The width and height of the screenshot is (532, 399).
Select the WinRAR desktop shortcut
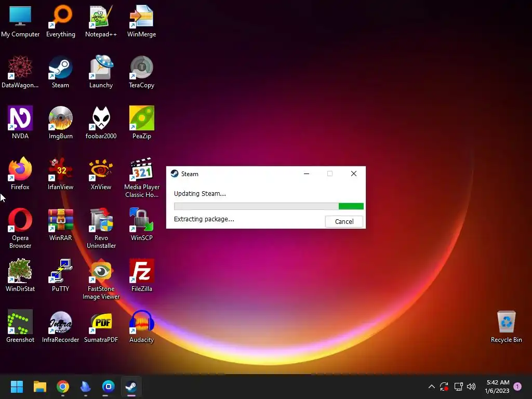61,224
